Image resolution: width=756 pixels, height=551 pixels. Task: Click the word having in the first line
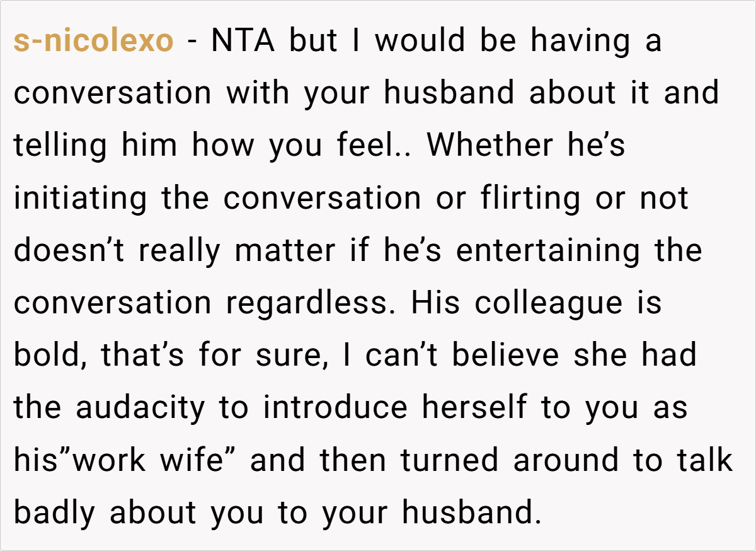coord(581,41)
